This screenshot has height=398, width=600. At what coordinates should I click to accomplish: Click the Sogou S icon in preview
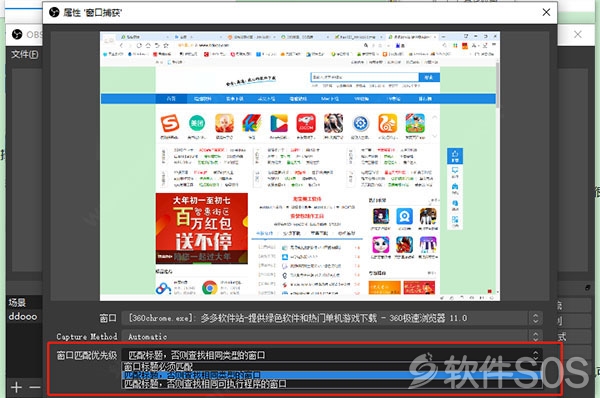click(x=170, y=124)
